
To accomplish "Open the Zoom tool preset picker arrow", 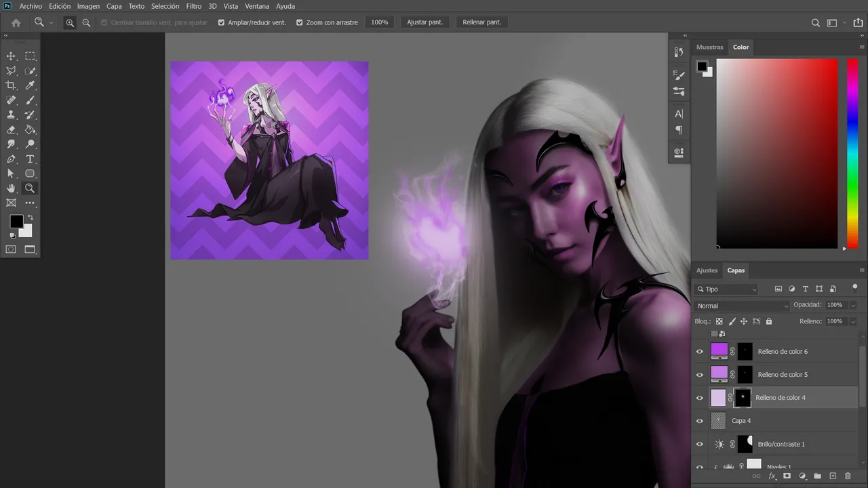I will [51, 22].
